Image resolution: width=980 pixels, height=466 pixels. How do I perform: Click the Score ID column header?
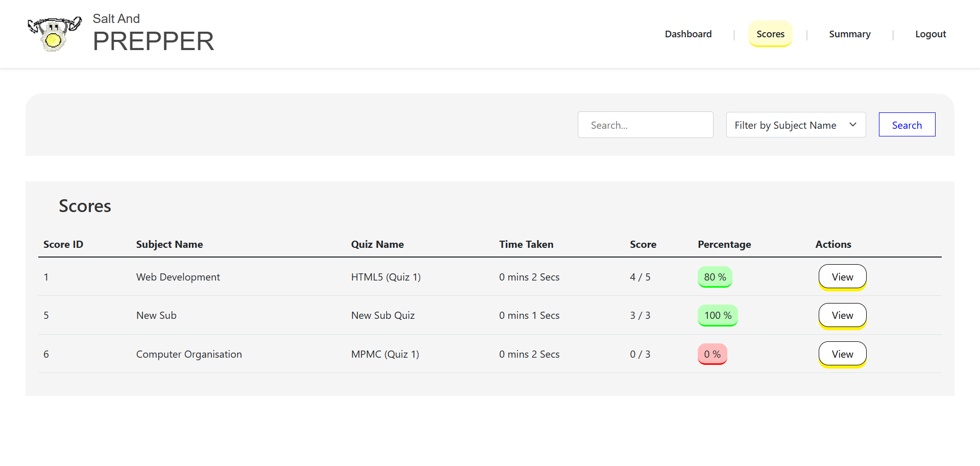click(63, 244)
